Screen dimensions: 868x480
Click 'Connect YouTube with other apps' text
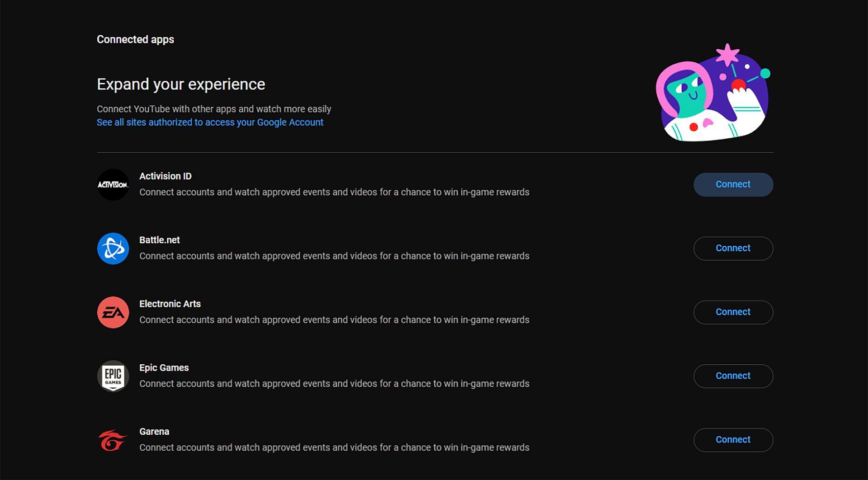pyautogui.click(x=214, y=109)
